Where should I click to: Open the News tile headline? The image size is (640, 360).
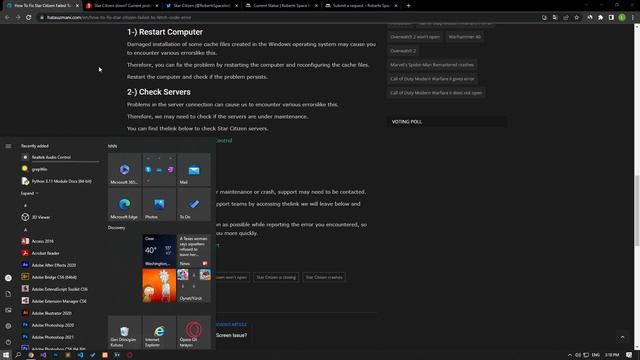pos(194,251)
